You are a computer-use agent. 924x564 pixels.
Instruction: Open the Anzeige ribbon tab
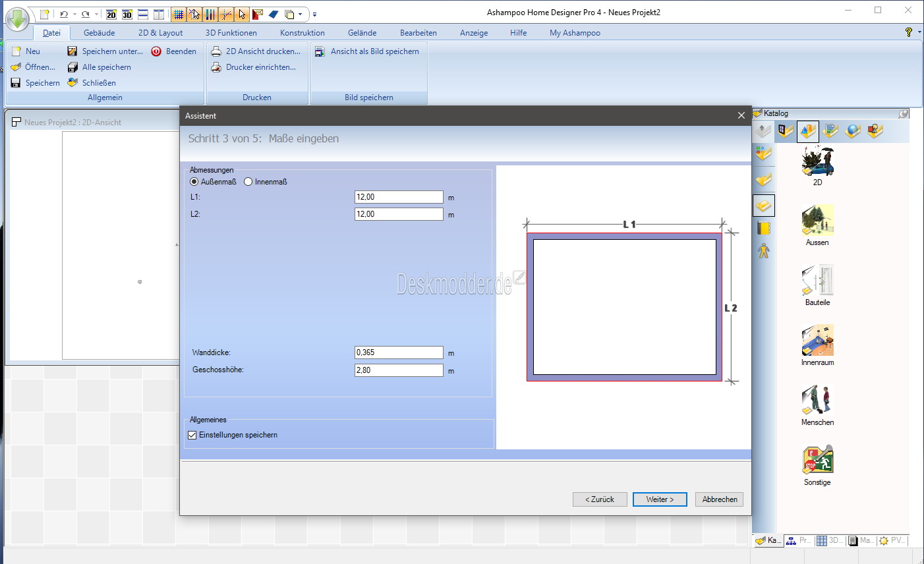click(474, 33)
